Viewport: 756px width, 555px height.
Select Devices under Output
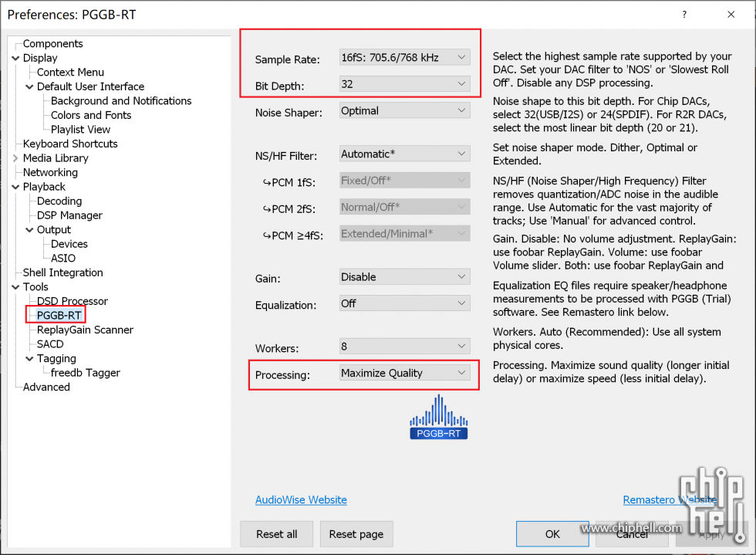(x=69, y=244)
